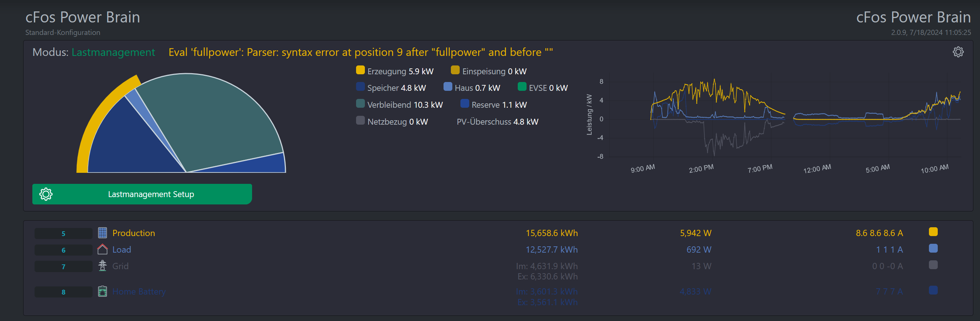Open the Grid device link
The height and width of the screenshot is (321, 980).
click(x=120, y=266)
